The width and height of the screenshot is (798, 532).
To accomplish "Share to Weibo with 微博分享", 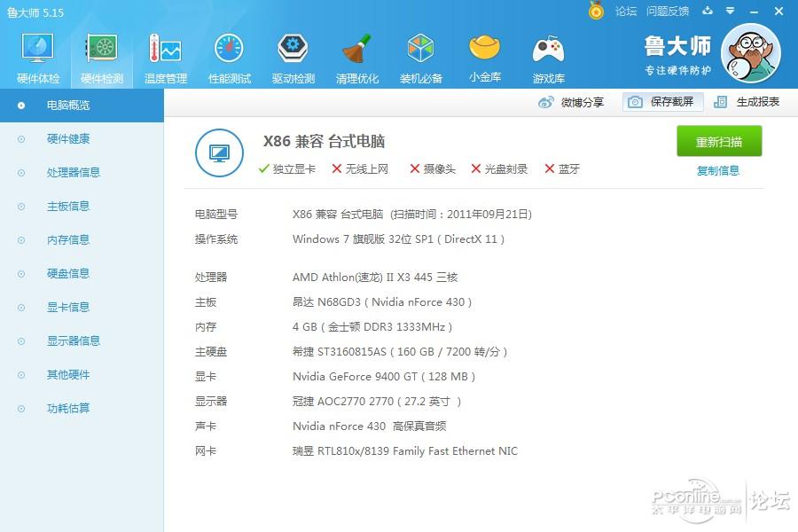I will point(570,102).
